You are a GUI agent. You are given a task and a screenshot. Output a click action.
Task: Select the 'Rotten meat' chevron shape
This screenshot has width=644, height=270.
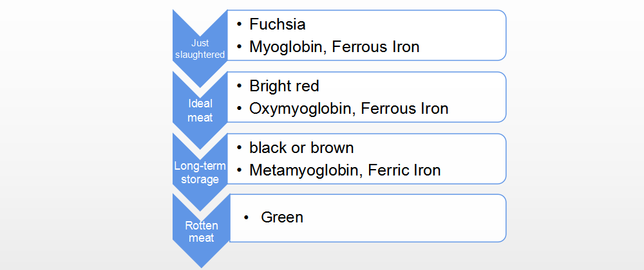pos(201,231)
